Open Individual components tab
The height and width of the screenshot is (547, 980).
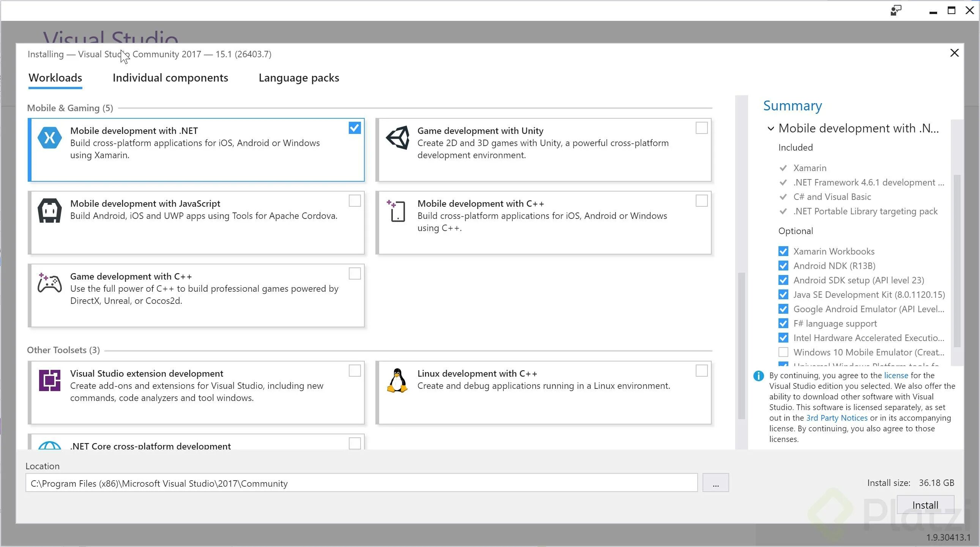[x=170, y=78]
